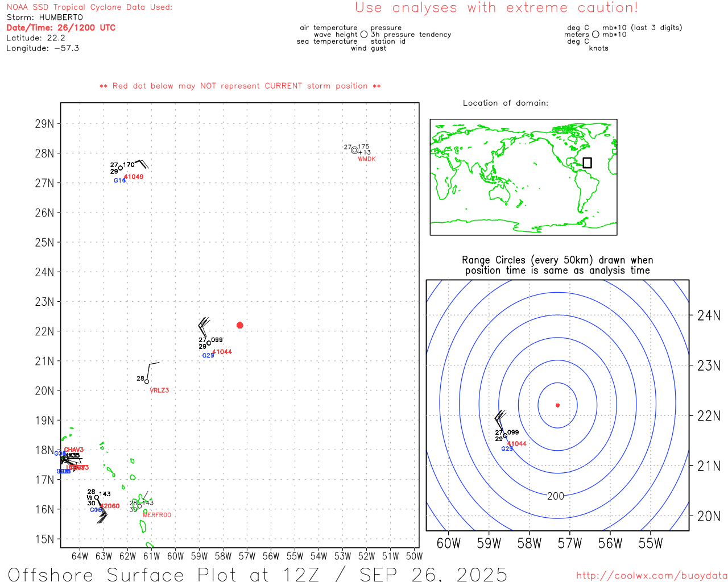
Task: Click the red-dot storm position disclaimer text
Action: click(240, 86)
